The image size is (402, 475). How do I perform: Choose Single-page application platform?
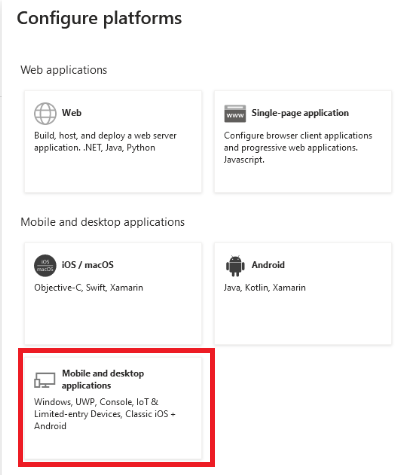click(303, 142)
